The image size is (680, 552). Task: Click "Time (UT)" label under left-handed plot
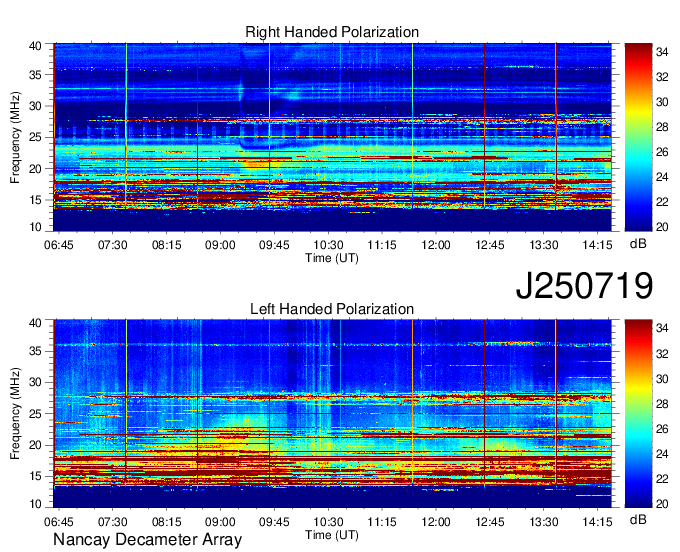point(332,535)
